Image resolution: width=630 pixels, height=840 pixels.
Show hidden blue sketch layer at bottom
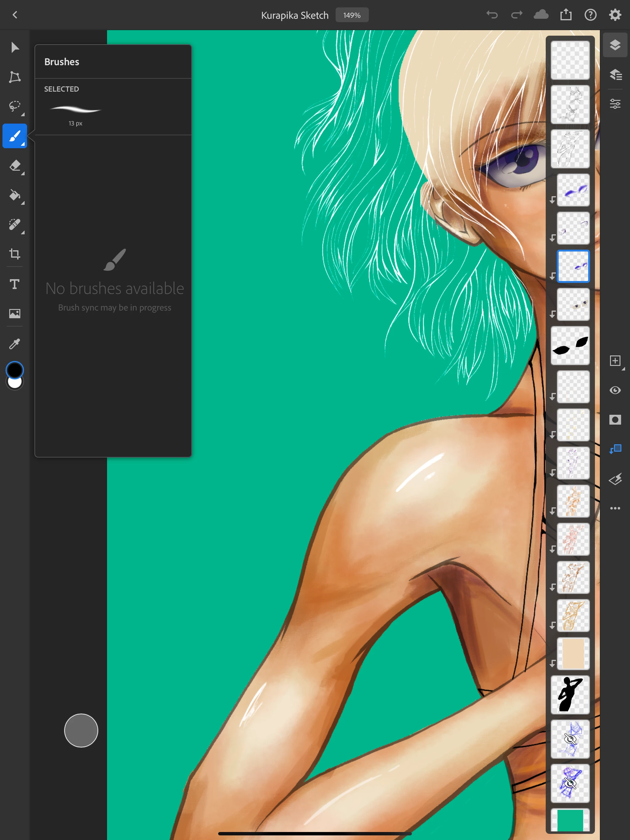point(570,783)
